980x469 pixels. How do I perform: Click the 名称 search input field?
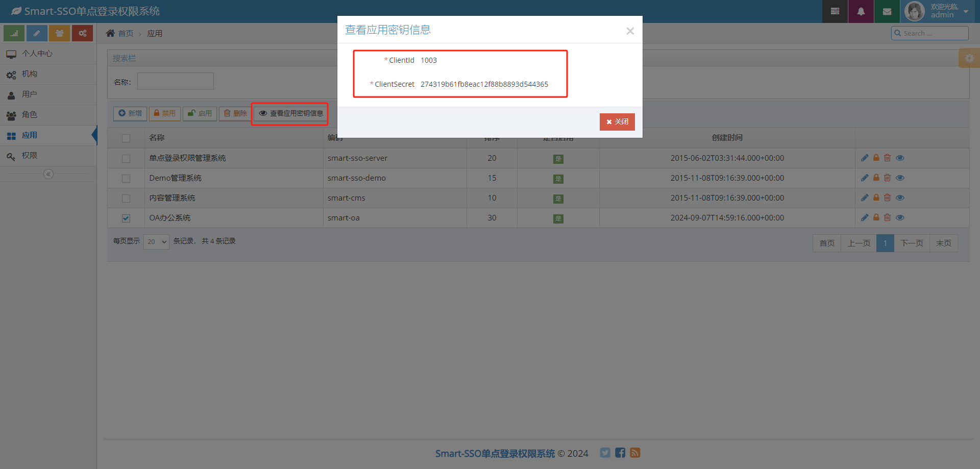click(176, 81)
